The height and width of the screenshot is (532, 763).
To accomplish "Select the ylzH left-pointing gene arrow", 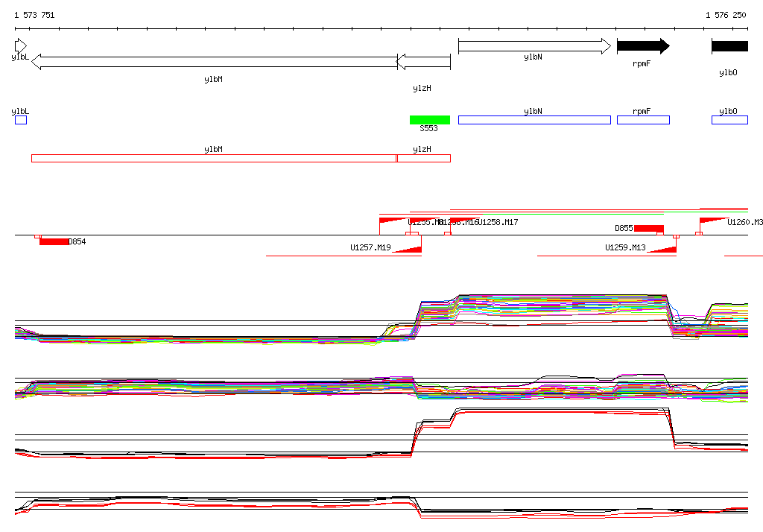I will (x=424, y=62).
